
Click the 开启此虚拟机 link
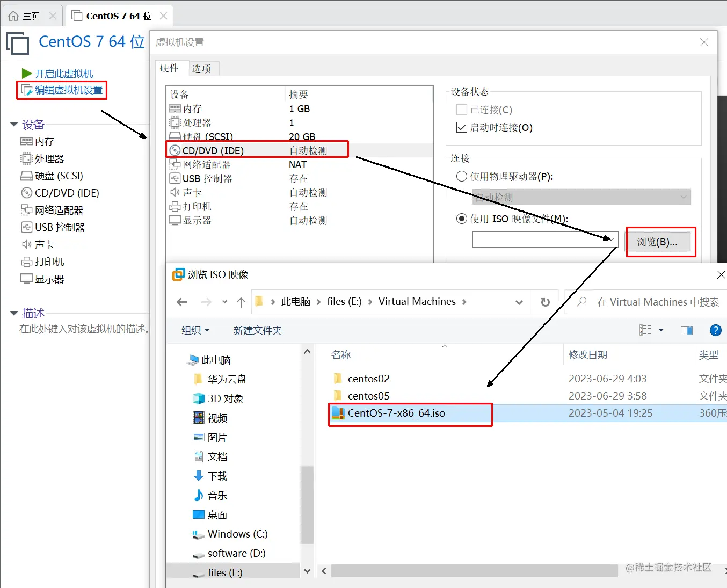coord(63,74)
